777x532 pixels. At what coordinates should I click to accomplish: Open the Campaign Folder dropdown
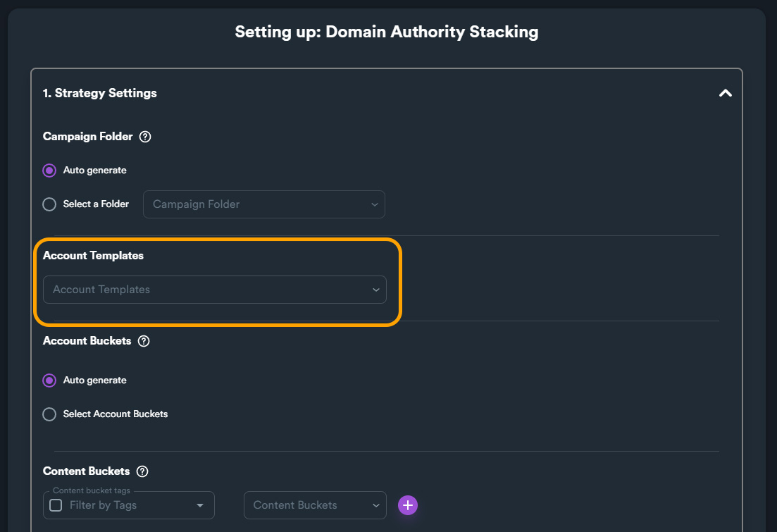(x=263, y=204)
